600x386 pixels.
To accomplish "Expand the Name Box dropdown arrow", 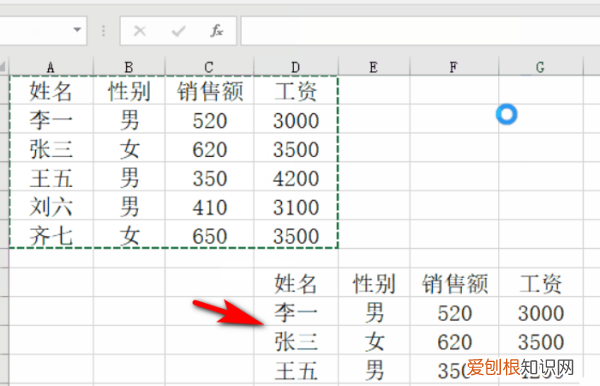I will point(77,30).
